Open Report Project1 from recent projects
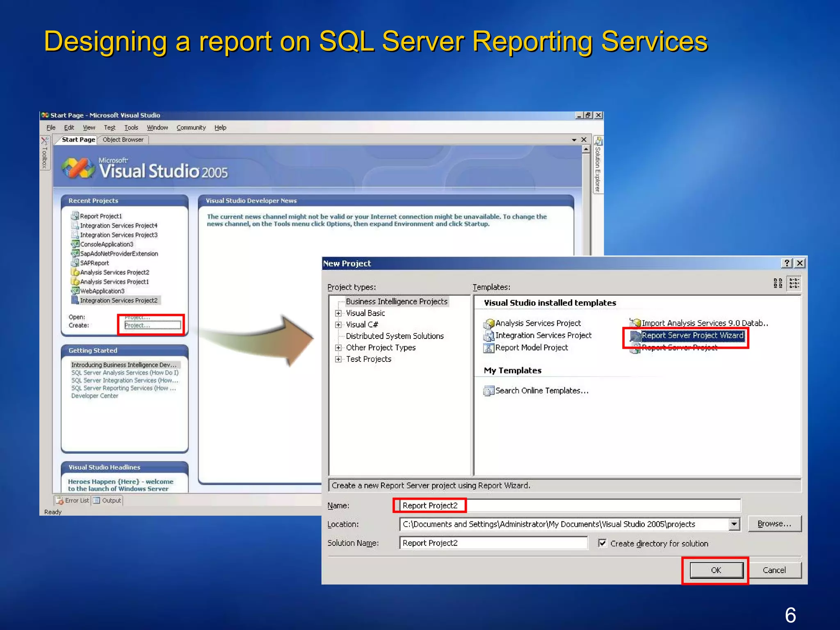Screen dimensions: 840x630 100,216
